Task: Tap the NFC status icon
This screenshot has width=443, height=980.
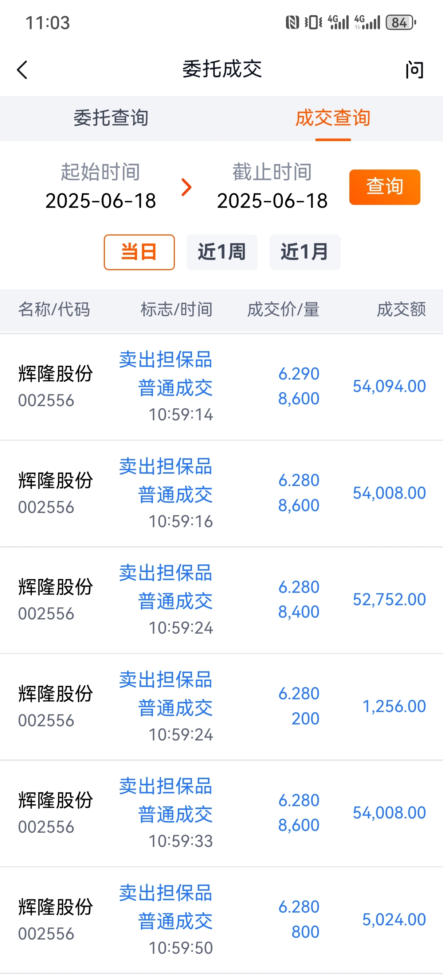Action: 292,23
